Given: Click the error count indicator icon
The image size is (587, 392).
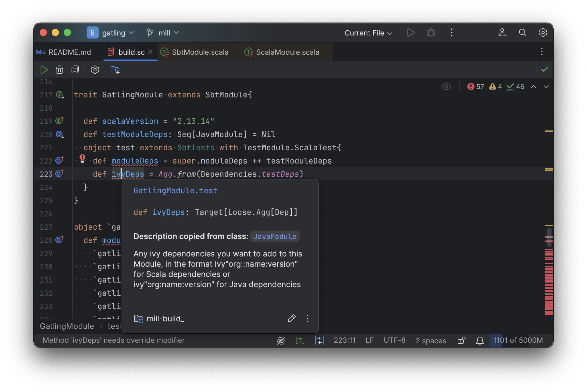Looking at the screenshot, I should coord(472,87).
